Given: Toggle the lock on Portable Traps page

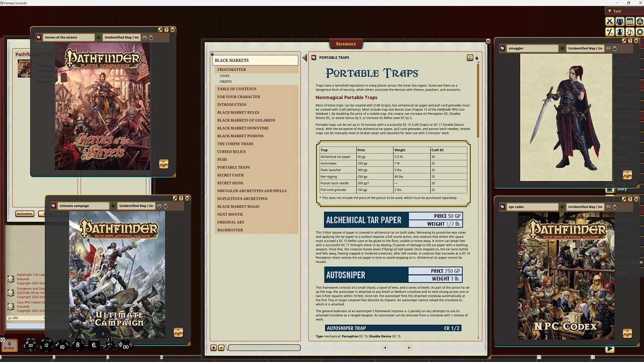Looking at the screenshot, I should point(477,58).
